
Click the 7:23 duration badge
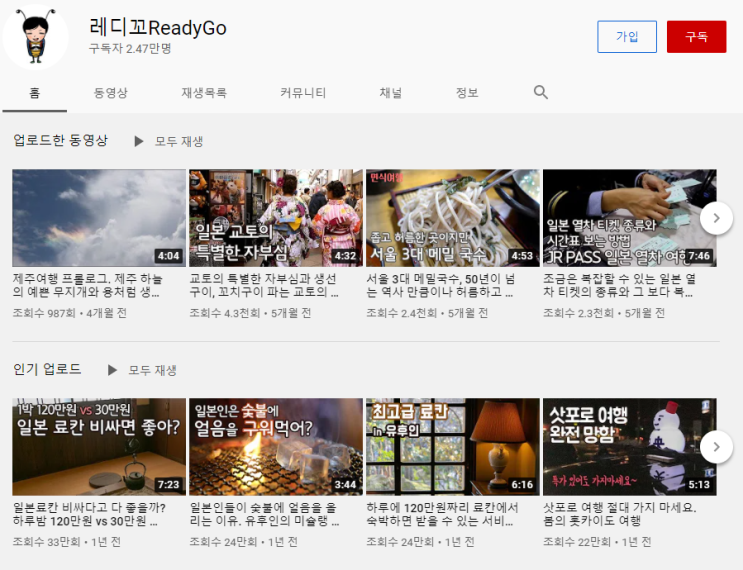(x=169, y=485)
